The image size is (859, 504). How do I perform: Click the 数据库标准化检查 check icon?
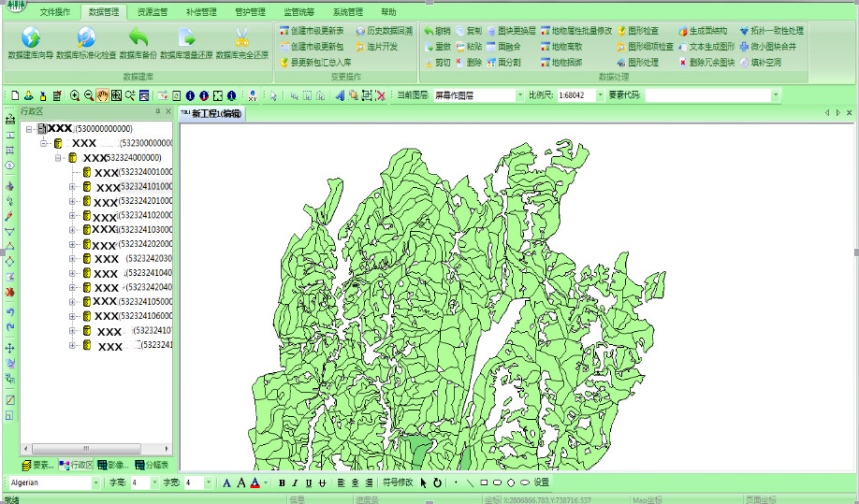(x=86, y=38)
